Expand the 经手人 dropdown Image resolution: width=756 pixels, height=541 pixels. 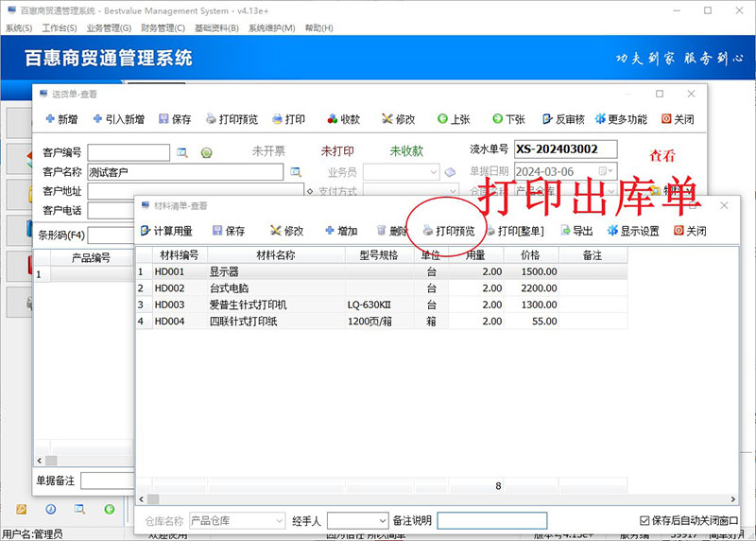[x=382, y=521]
